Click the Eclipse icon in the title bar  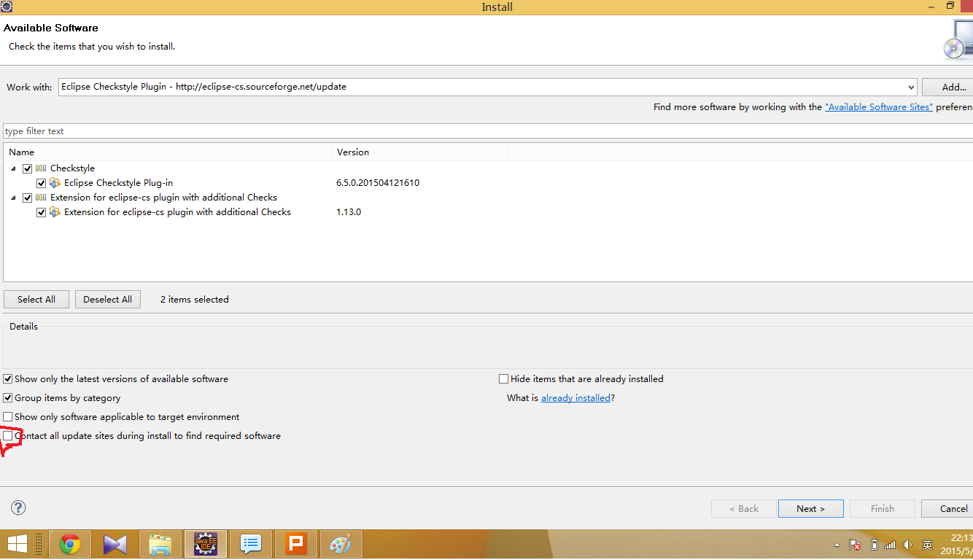click(7, 7)
